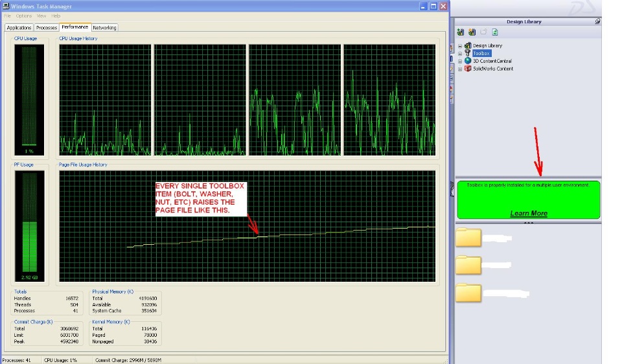The image size is (622, 364).
Task: Click the Available memory value 932096
Action: click(149, 304)
